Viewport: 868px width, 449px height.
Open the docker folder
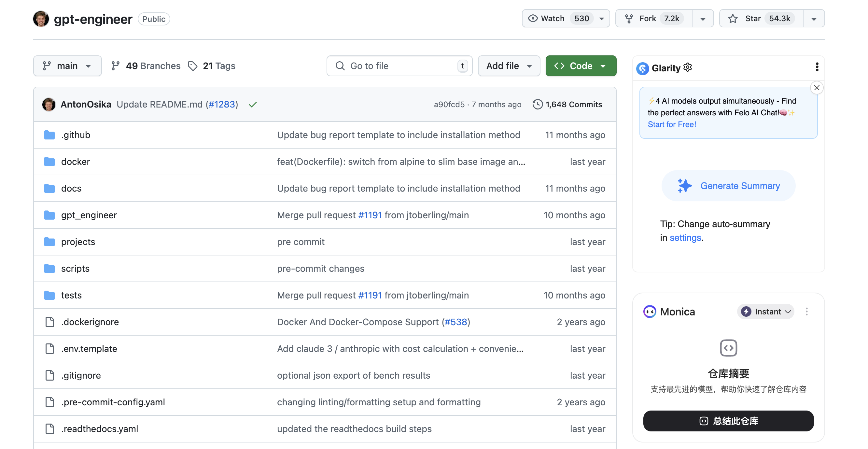tap(76, 162)
